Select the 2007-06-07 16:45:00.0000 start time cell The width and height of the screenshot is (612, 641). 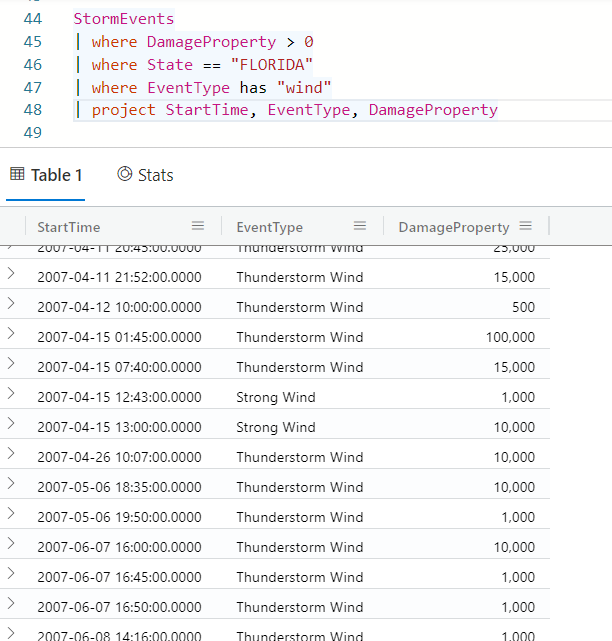coord(119,577)
